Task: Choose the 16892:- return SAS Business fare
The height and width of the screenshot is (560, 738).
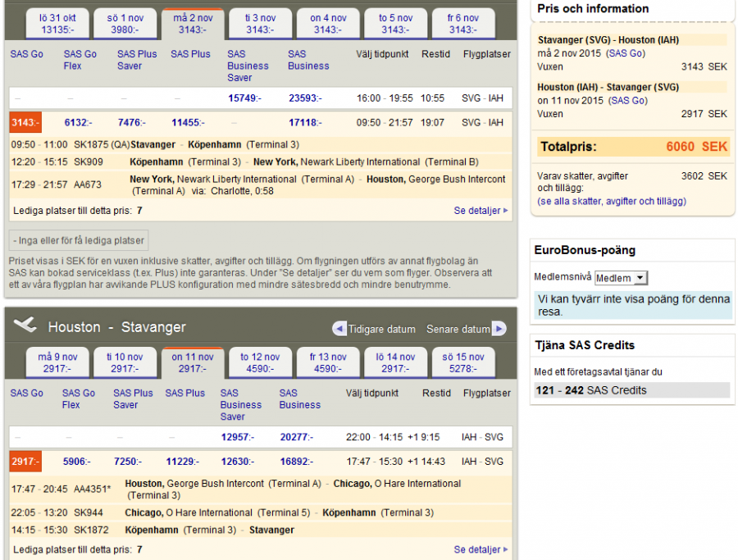Action: pyautogui.click(x=297, y=462)
